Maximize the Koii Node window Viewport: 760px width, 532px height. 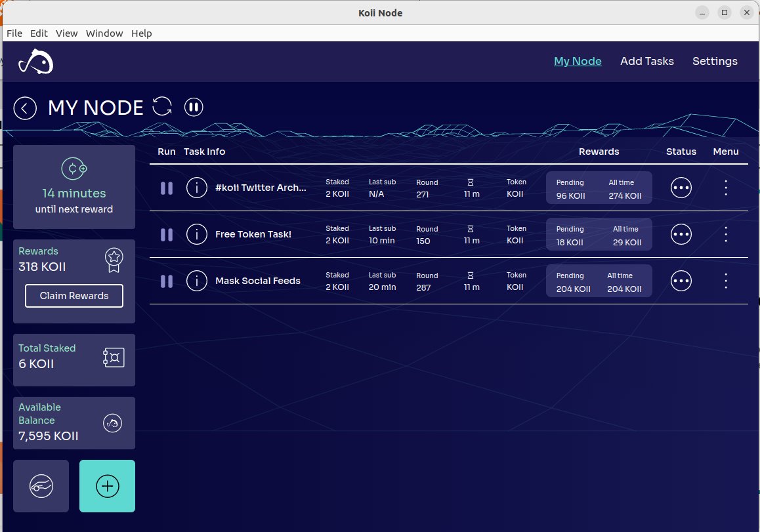(x=724, y=12)
